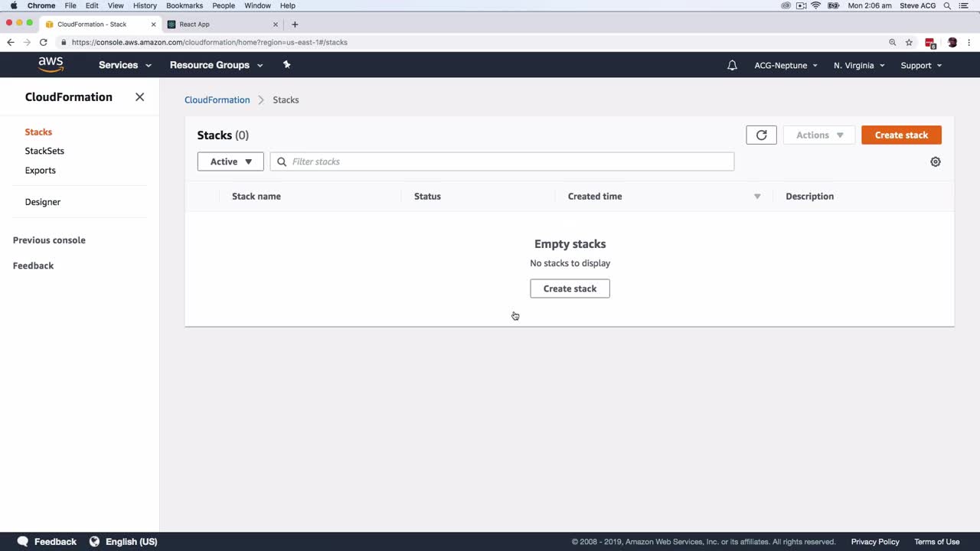Click the Description column header
The image size is (980, 551).
click(x=809, y=197)
